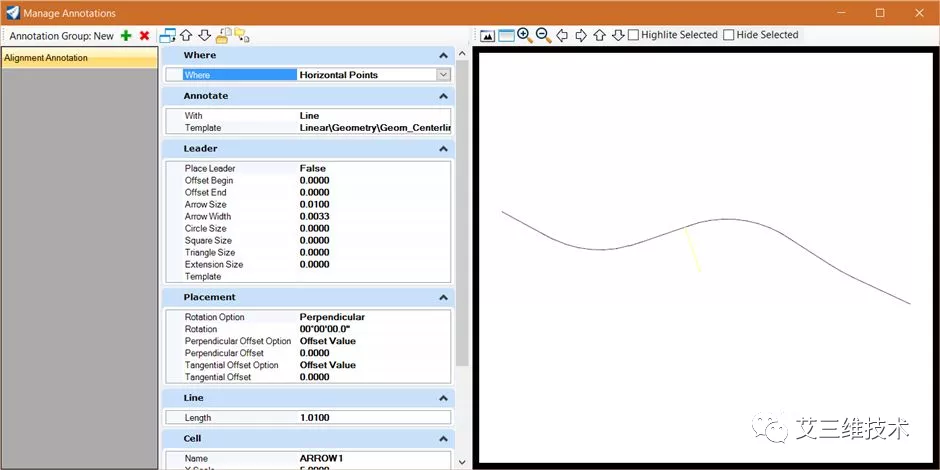Edit Rotation value 00°00'00.0"
This screenshot has height=470, width=940.
pos(324,329)
